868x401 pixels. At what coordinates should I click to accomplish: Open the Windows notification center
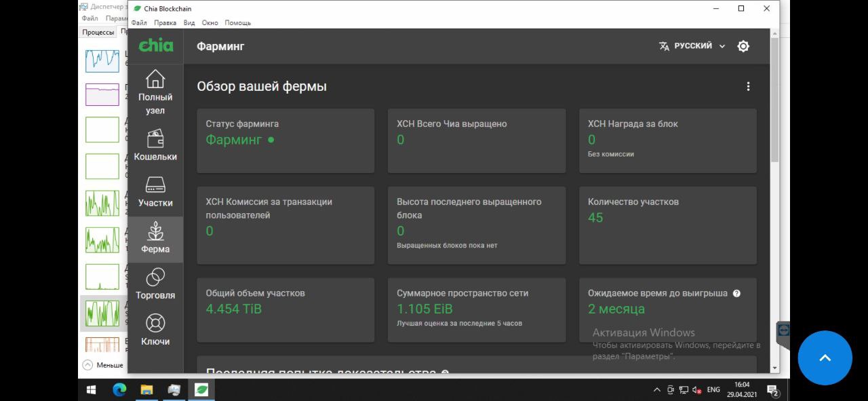pos(772,390)
